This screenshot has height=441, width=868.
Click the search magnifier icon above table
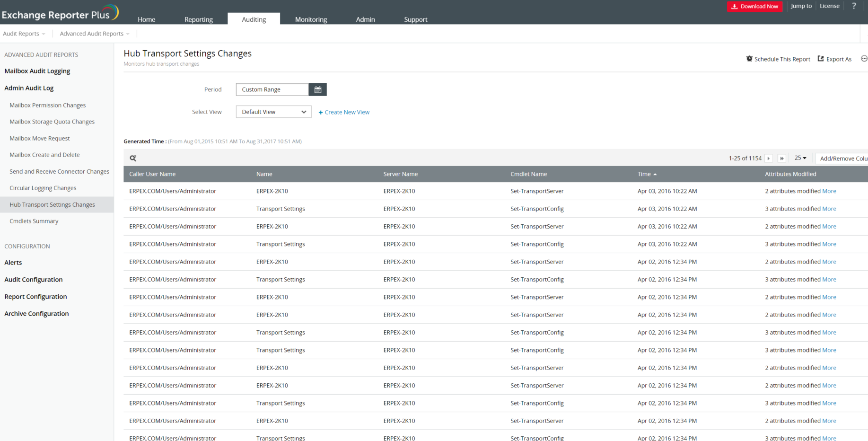[133, 159]
